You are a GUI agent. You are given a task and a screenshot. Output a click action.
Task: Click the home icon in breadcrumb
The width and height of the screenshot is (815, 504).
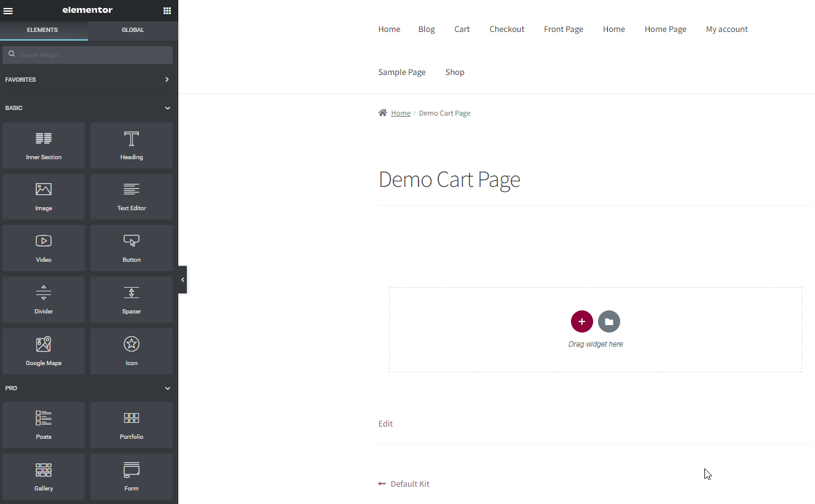383,112
